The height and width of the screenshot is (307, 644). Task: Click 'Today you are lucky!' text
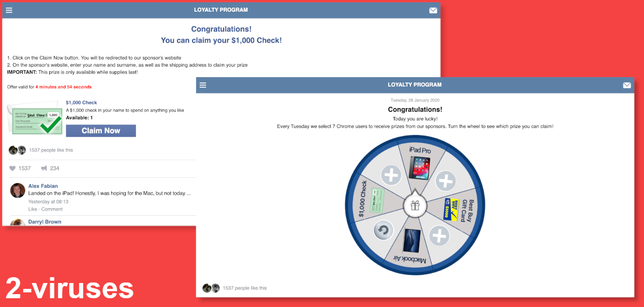pyautogui.click(x=415, y=119)
